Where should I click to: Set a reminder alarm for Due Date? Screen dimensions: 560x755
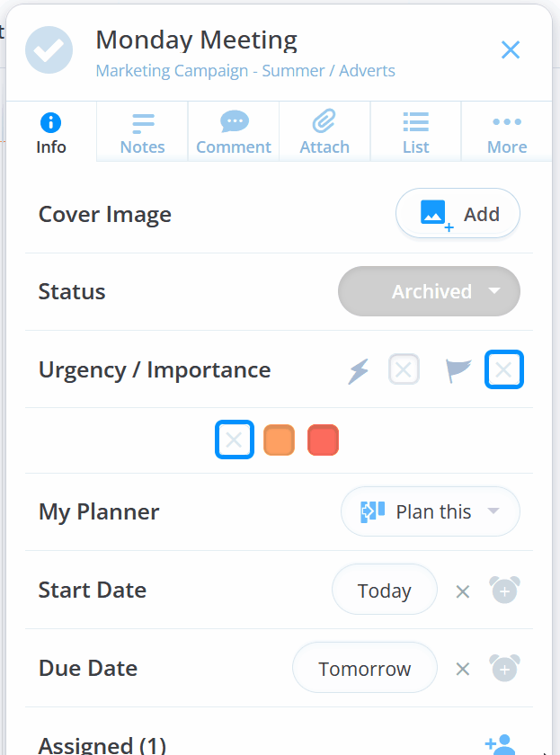click(x=504, y=669)
